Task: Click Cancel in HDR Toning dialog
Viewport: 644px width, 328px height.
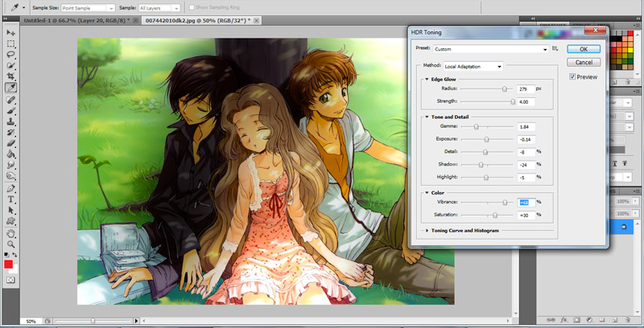Action: 584,62
